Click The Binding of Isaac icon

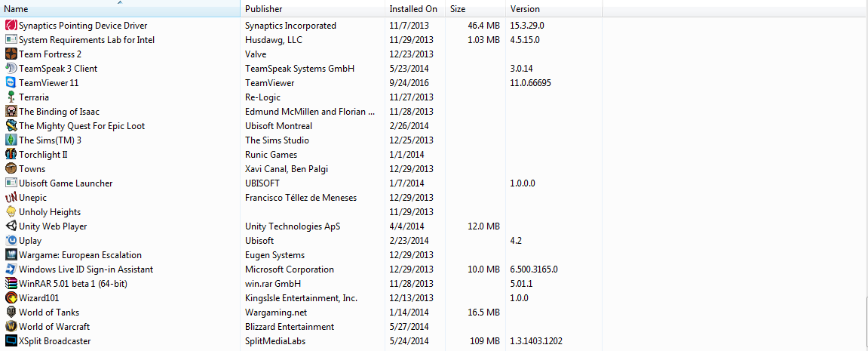[x=11, y=112]
